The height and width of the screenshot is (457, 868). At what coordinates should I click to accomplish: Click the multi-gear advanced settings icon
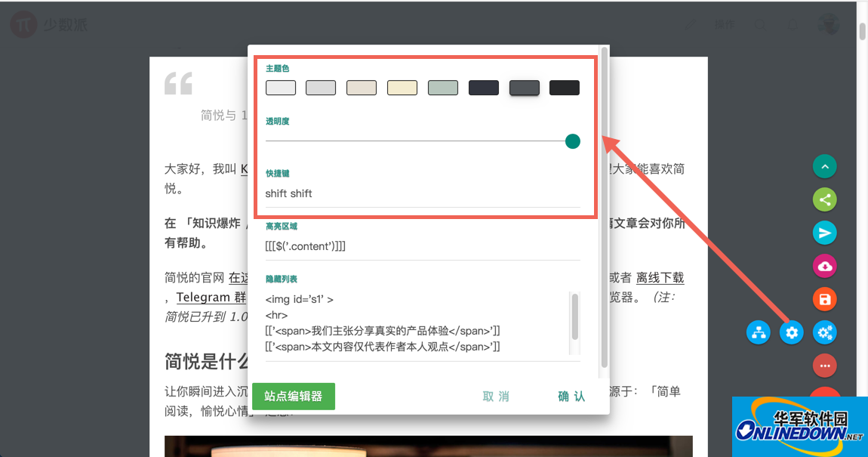point(824,332)
